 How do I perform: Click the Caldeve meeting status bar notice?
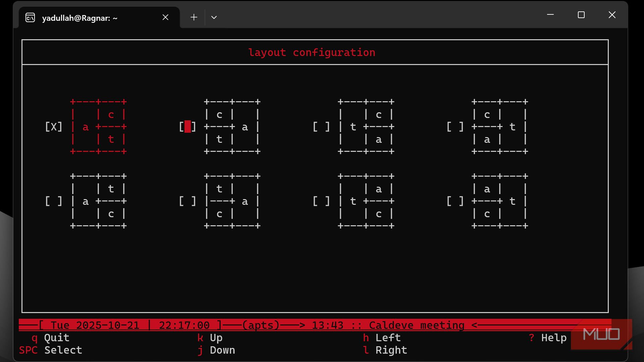(417, 325)
